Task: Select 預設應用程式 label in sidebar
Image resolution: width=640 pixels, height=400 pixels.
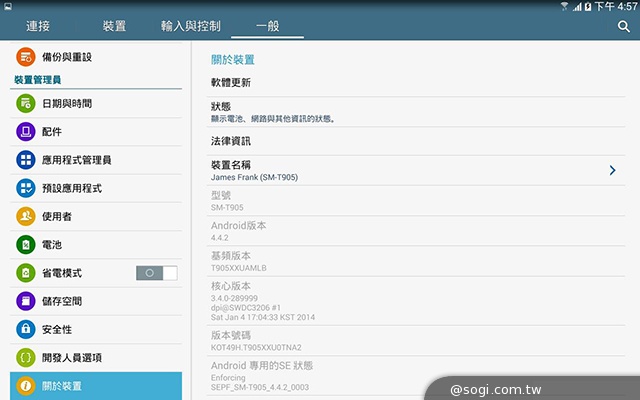Action: click(72, 188)
